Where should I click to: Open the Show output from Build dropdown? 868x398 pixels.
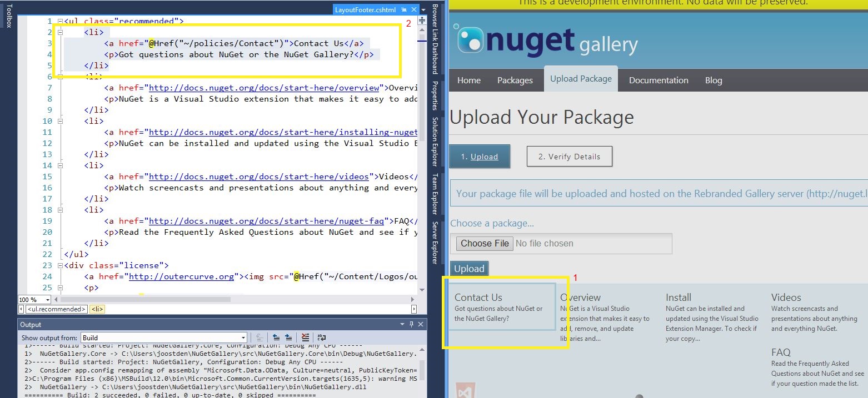[x=243, y=337]
